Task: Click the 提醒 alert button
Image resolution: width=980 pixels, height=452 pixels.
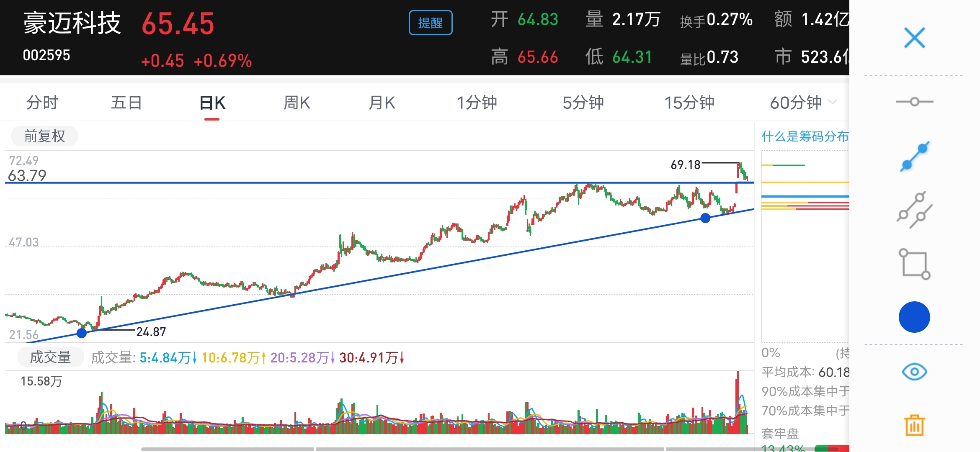Action: (430, 23)
